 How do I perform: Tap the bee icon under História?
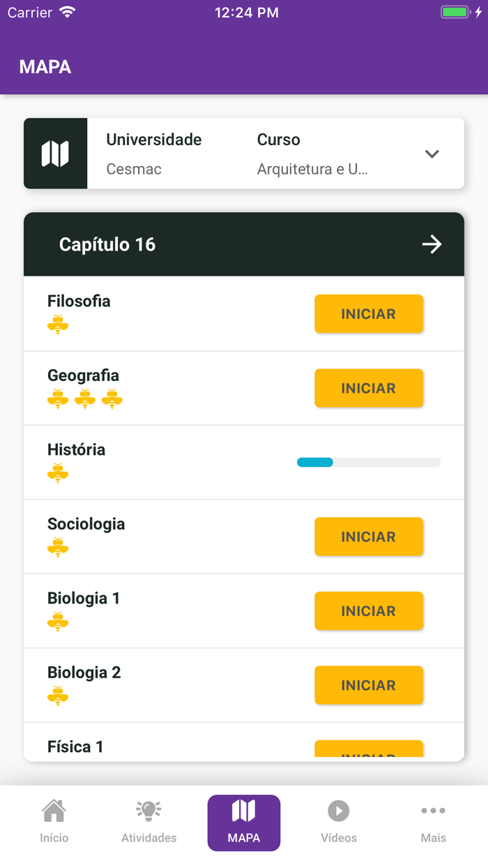(58, 474)
